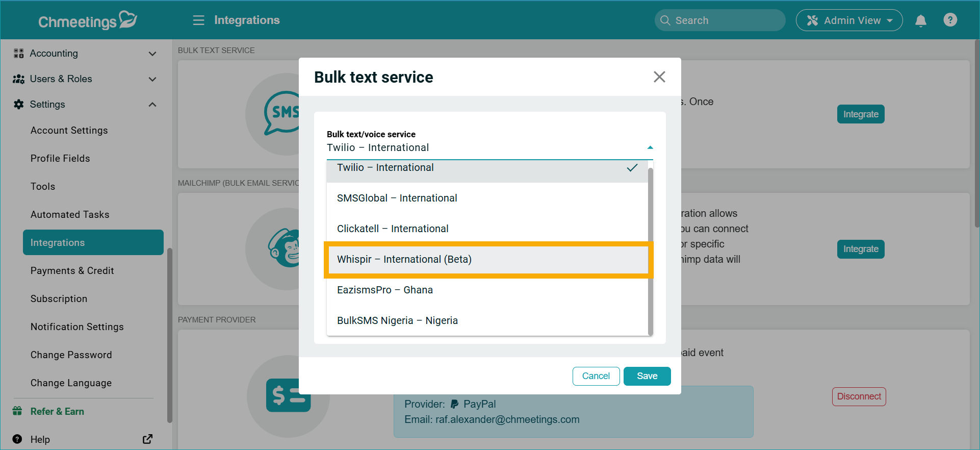Viewport: 980px width, 450px height.
Task: Select SMSGlobal – International option
Action: [487, 198]
